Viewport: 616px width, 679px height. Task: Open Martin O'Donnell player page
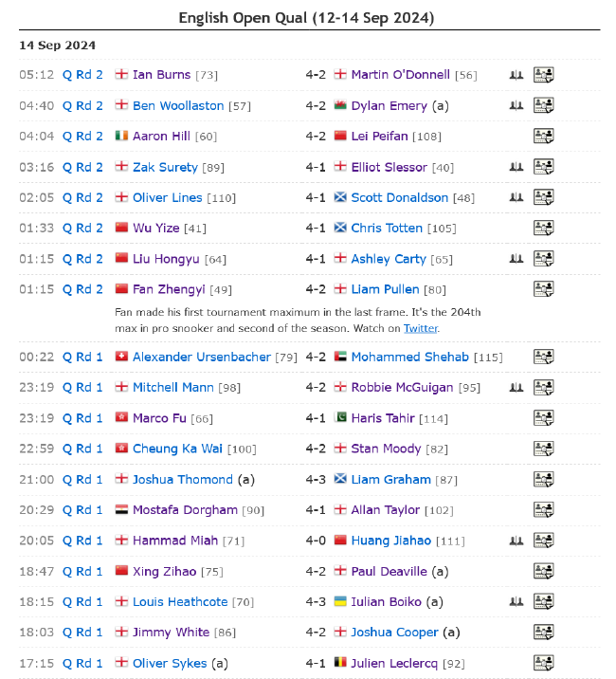401,75
